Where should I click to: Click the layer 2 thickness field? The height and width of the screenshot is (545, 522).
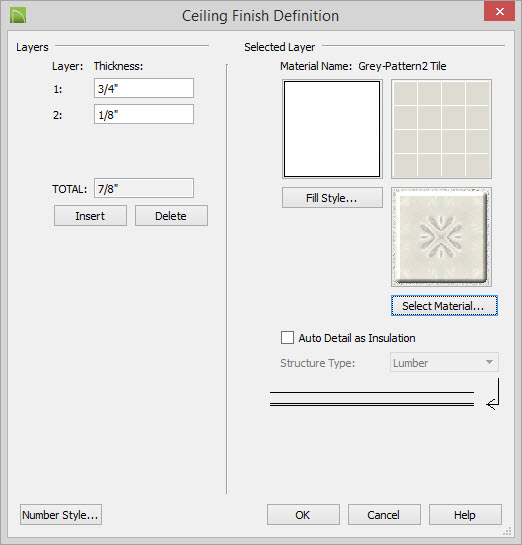[x=144, y=114]
